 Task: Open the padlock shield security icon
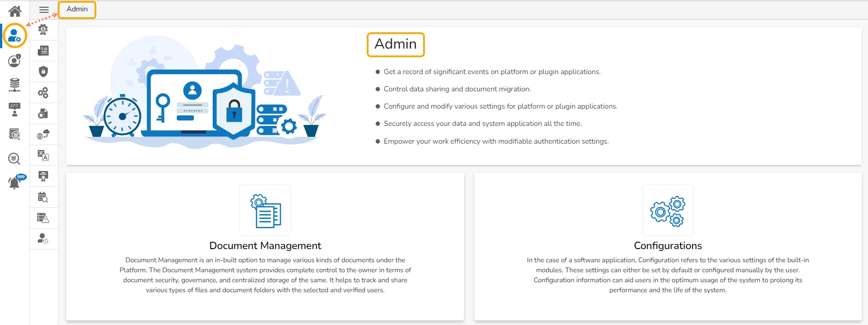(43, 71)
